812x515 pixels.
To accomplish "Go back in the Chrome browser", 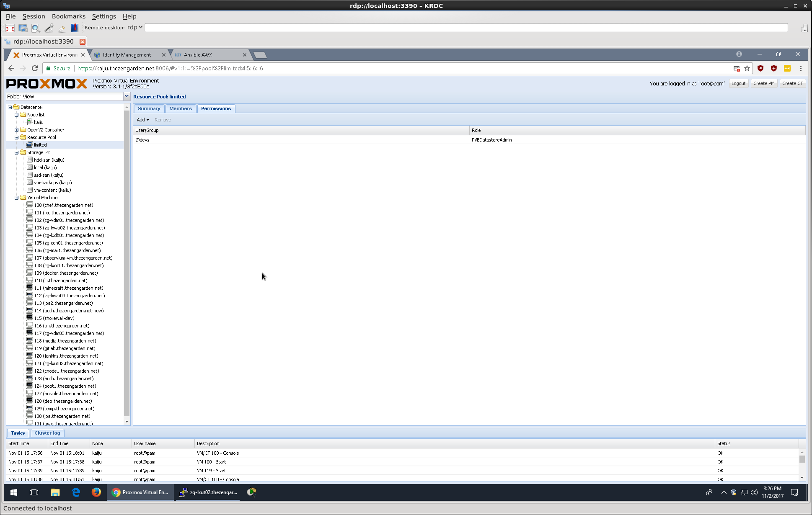I will pyautogui.click(x=11, y=68).
